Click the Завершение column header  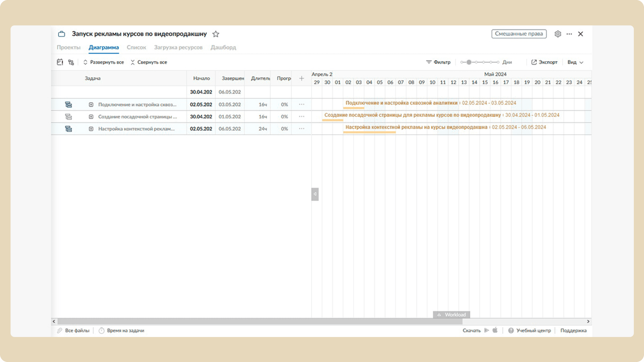click(233, 78)
